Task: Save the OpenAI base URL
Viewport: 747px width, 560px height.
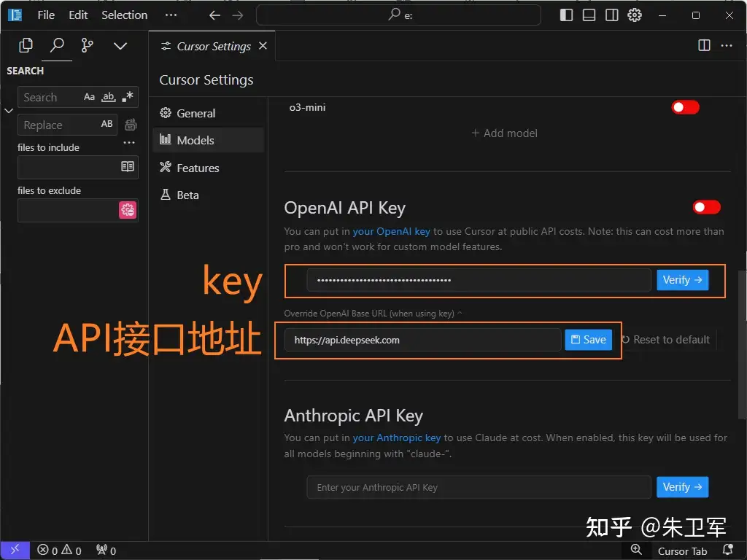Action: pos(589,340)
